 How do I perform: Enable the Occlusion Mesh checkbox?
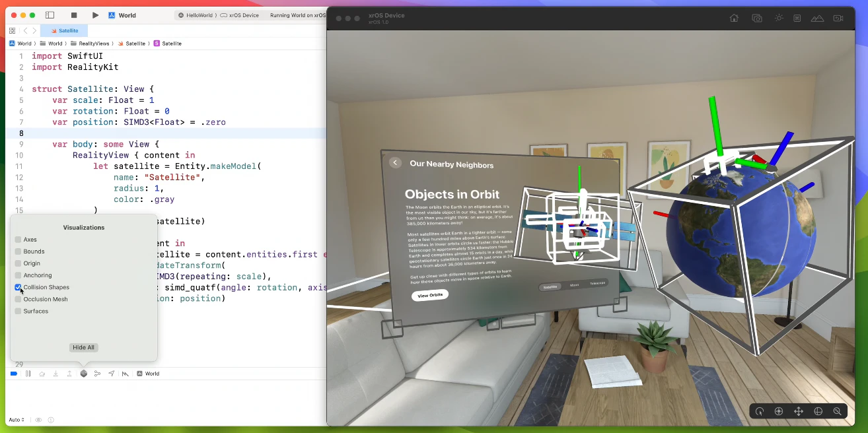click(x=18, y=299)
